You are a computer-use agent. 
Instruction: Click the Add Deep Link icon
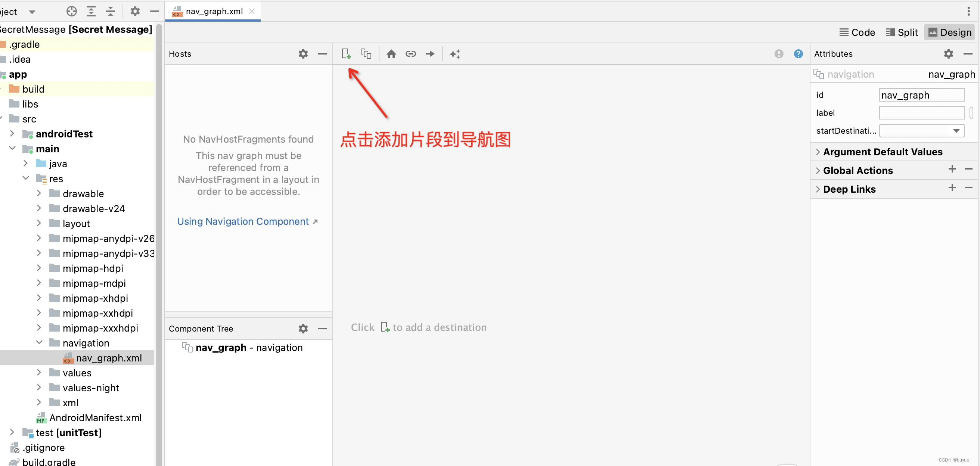tap(410, 54)
